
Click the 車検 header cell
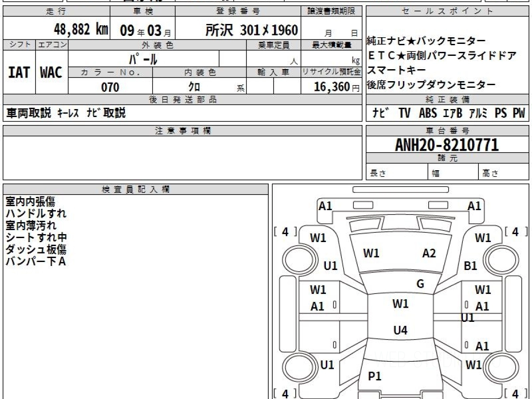click(143, 12)
